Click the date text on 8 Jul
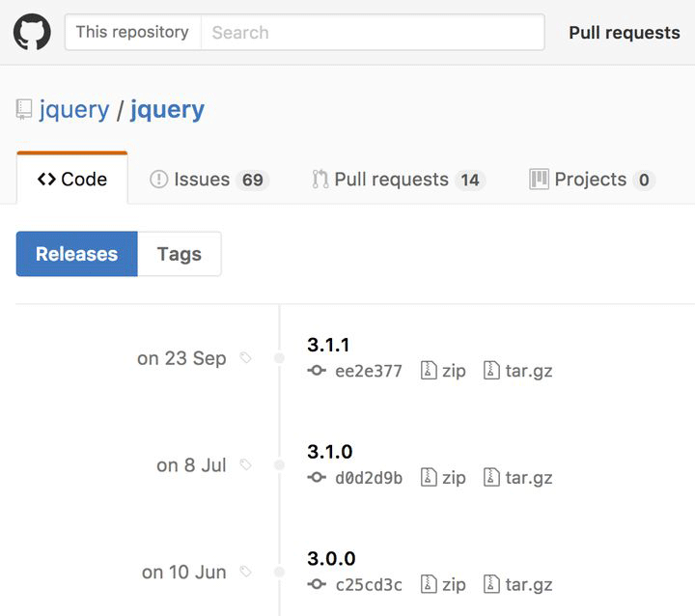The height and width of the screenshot is (616, 695). click(191, 465)
